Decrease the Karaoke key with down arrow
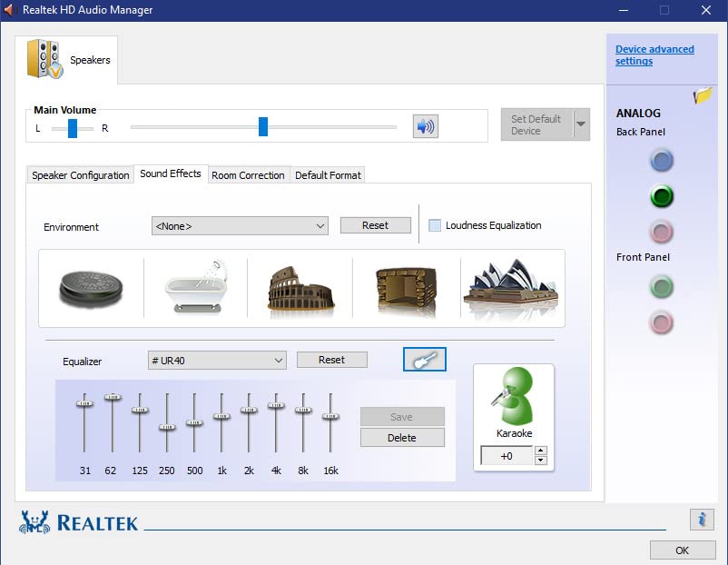The width and height of the screenshot is (728, 565). click(x=540, y=461)
